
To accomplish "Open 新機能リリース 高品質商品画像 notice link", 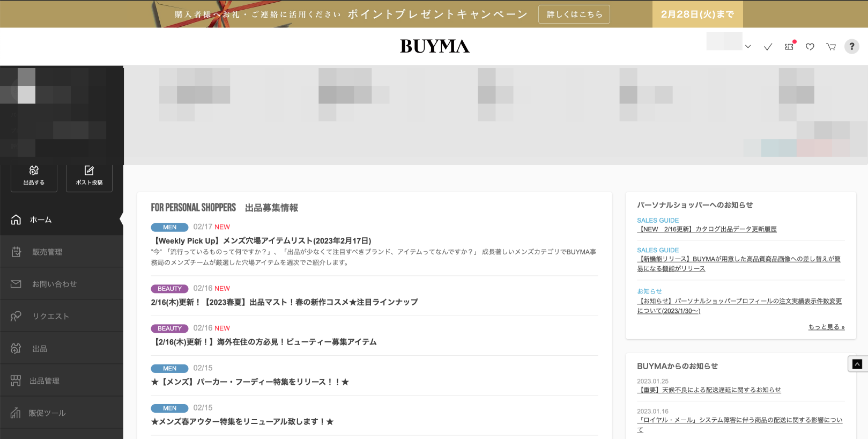I will (x=739, y=264).
